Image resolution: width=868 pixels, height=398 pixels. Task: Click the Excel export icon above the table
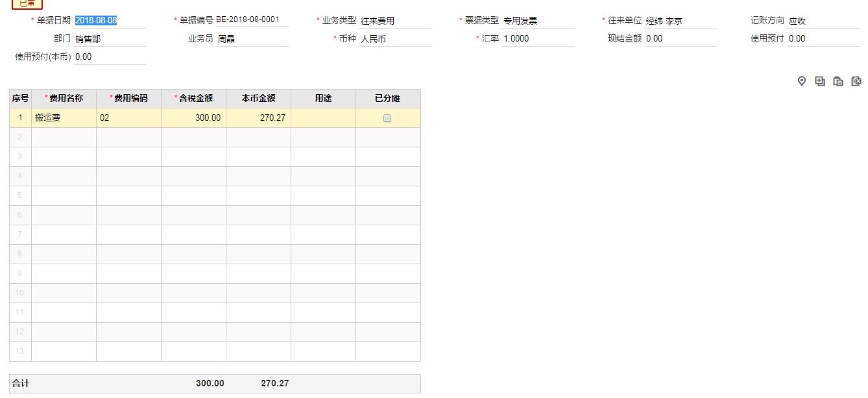coord(856,81)
